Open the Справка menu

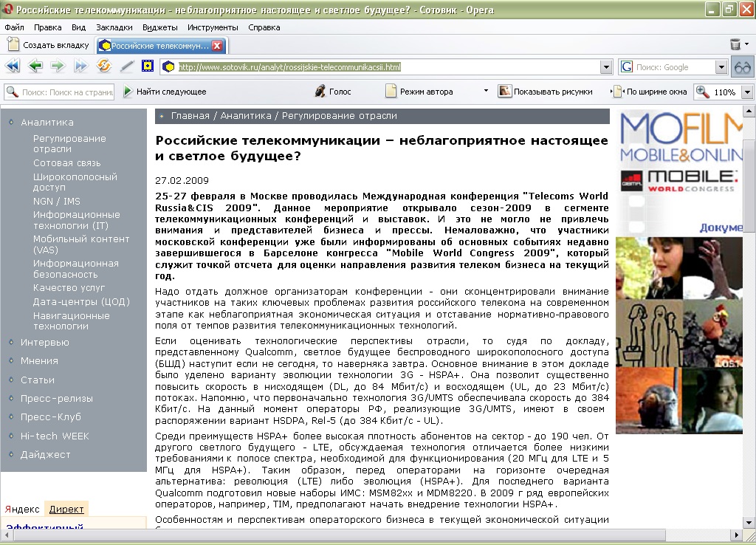[x=264, y=27]
